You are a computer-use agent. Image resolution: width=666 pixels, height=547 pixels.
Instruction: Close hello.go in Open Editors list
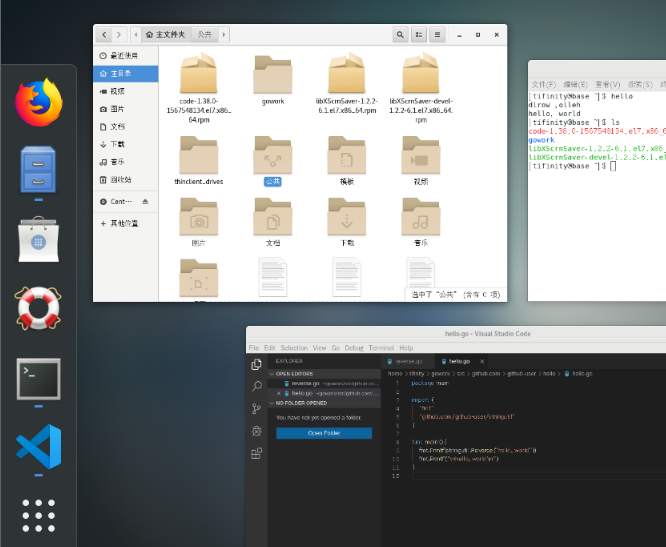coord(279,393)
